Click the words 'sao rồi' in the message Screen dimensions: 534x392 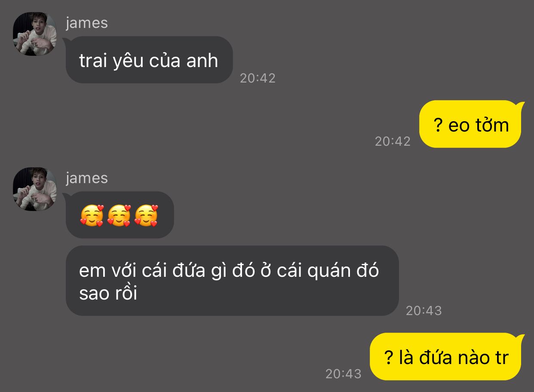pos(108,294)
